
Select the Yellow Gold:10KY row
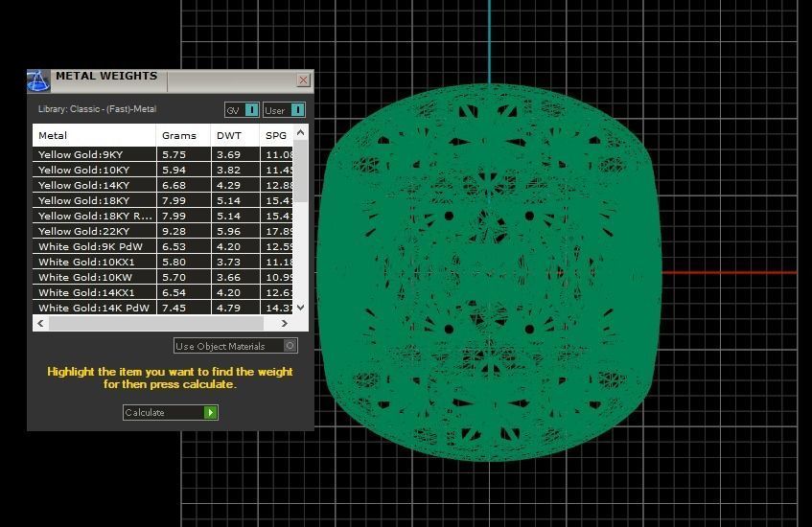point(163,170)
